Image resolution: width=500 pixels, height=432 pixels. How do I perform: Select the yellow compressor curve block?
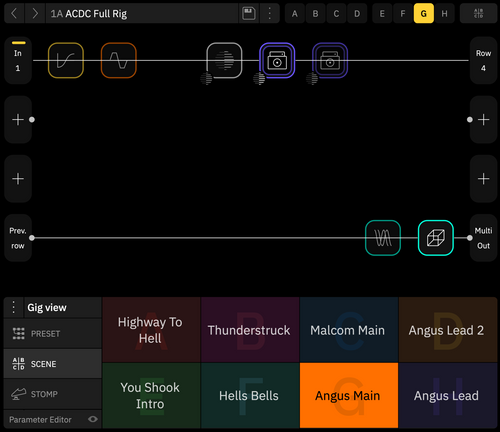click(66, 60)
